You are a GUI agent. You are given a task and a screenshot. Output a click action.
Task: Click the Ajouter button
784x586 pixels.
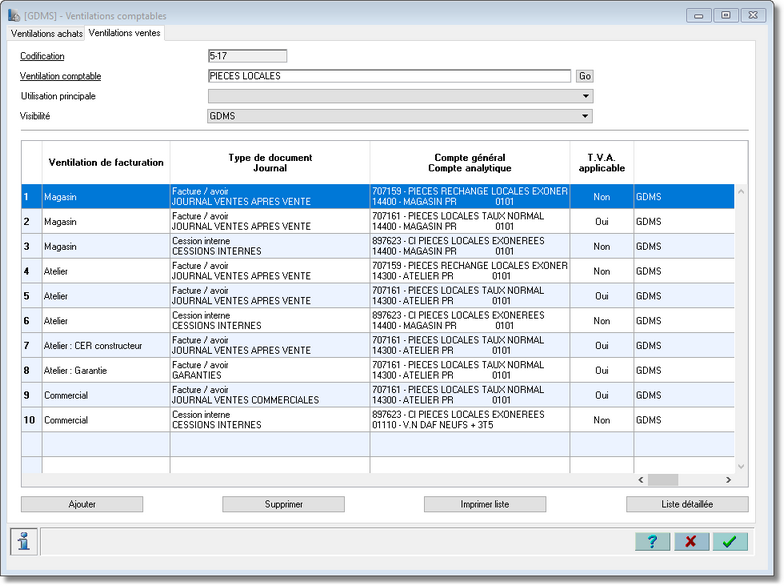tap(82, 504)
